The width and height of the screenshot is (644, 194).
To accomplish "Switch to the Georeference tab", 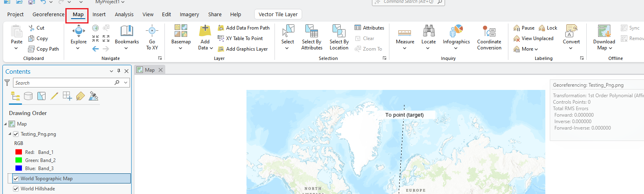I will pos(48,14).
